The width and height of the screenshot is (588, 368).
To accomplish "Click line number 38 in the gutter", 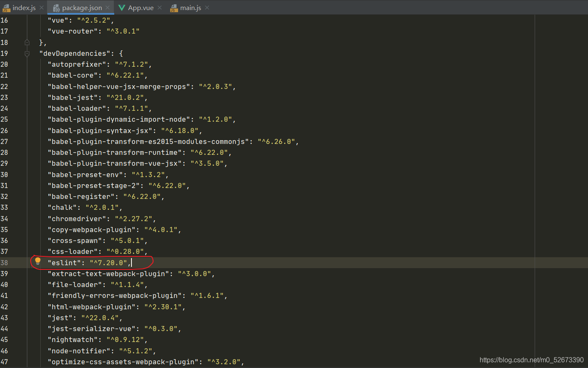I will [x=4, y=263].
